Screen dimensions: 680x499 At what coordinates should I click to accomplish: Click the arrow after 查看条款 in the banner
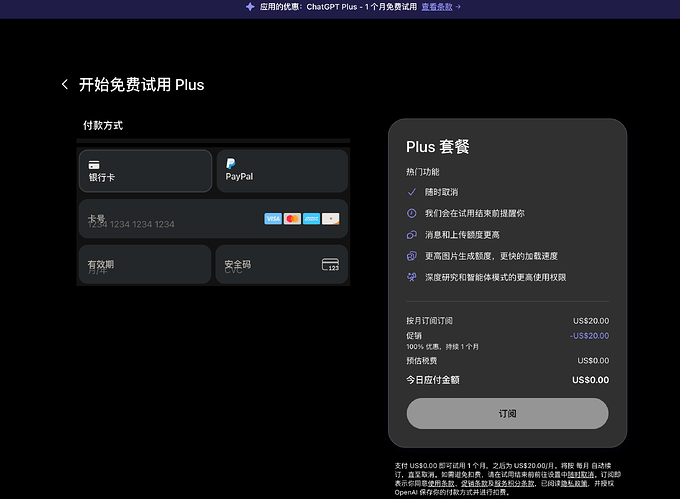pos(458,7)
